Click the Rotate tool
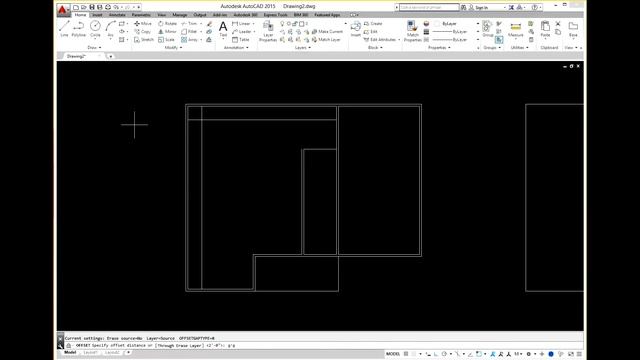 167,24
